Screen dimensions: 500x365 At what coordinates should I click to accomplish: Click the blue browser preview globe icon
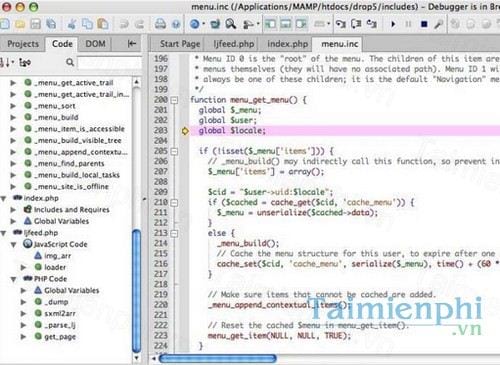click(x=195, y=24)
